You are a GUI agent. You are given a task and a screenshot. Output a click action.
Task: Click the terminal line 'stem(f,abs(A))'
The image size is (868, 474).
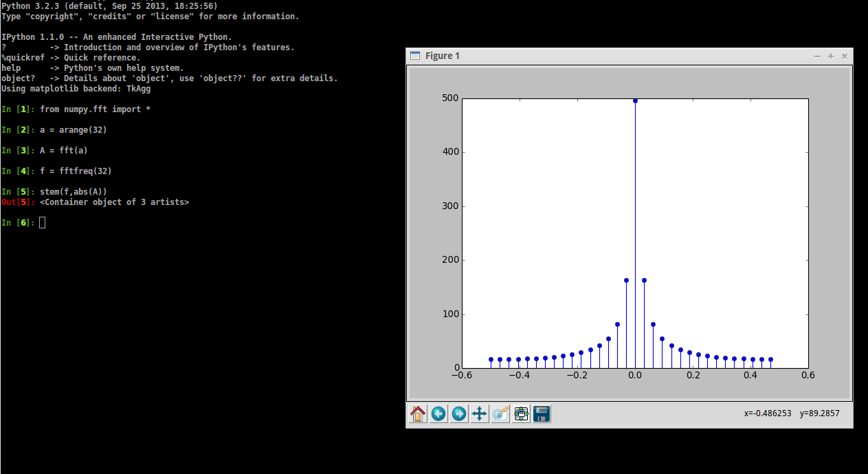tap(74, 192)
